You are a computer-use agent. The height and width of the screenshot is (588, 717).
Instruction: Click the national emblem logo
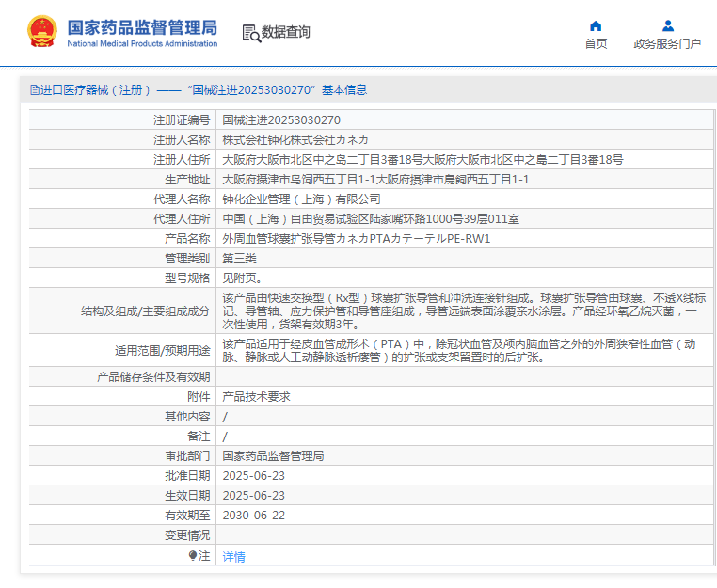41,32
